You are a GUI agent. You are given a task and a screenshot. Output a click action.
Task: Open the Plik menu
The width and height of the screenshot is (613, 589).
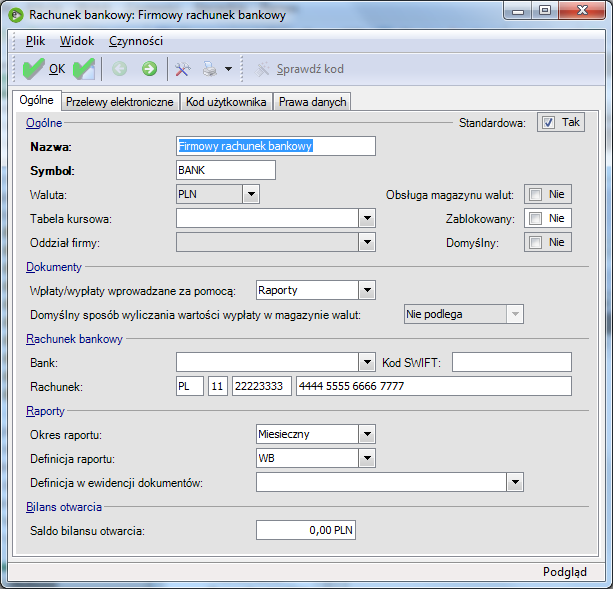[35, 41]
